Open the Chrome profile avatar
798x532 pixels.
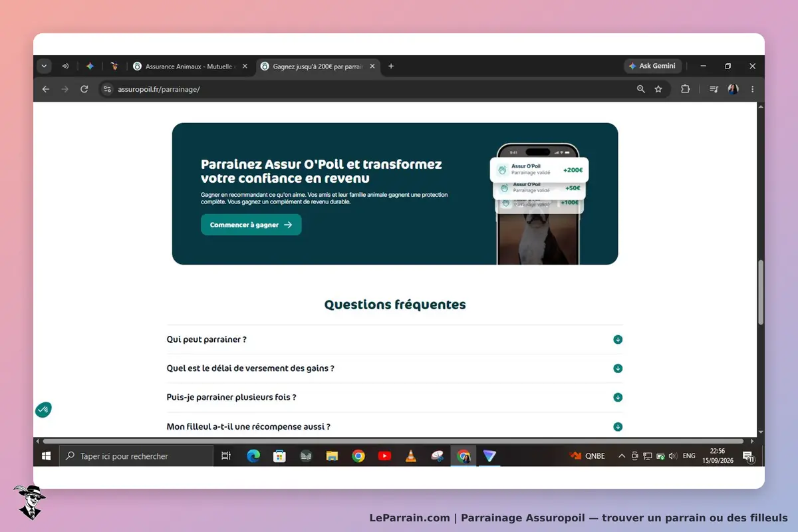click(733, 89)
